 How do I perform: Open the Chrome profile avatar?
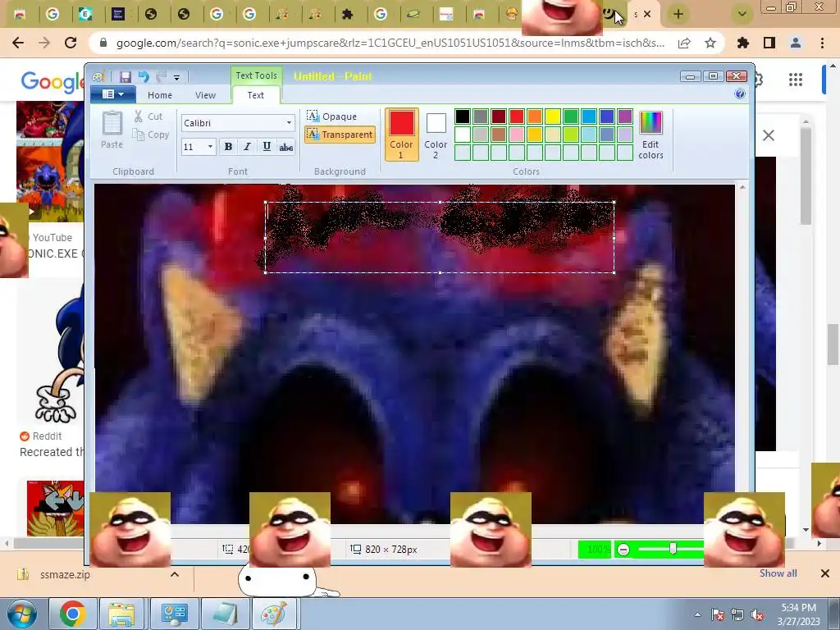click(x=796, y=43)
